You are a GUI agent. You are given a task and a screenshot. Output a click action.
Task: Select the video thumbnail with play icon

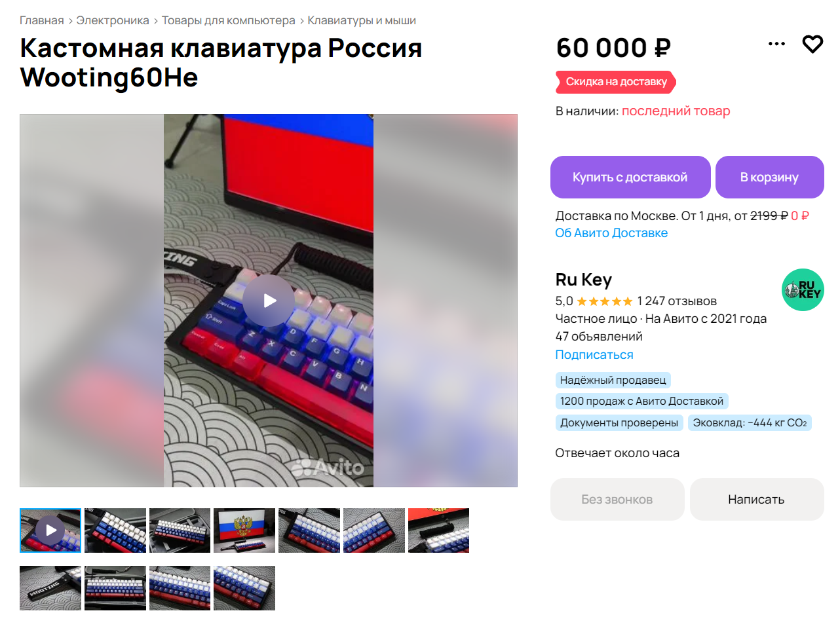pos(50,530)
